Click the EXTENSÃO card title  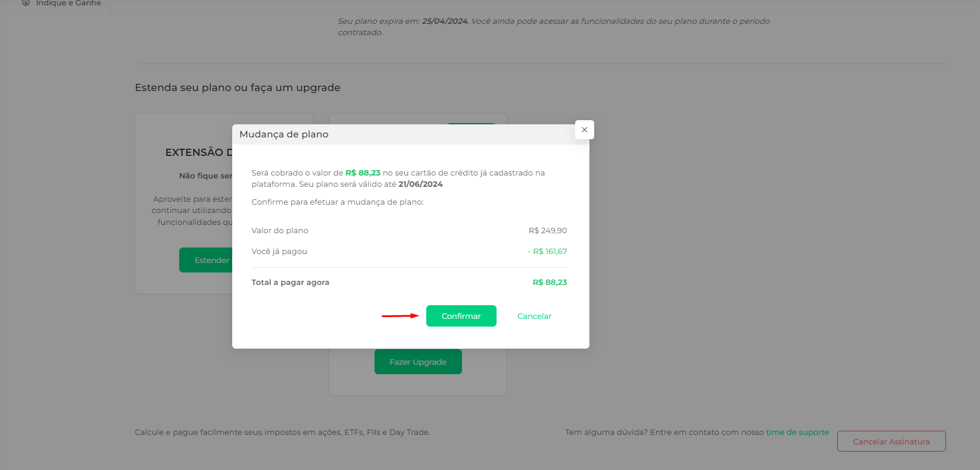coord(198,152)
